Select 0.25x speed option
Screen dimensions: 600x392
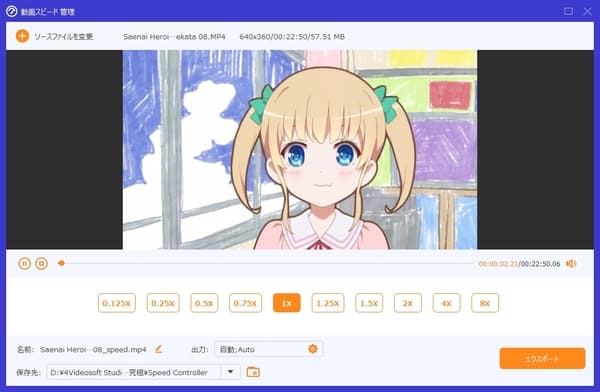pyautogui.click(x=163, y=303)
